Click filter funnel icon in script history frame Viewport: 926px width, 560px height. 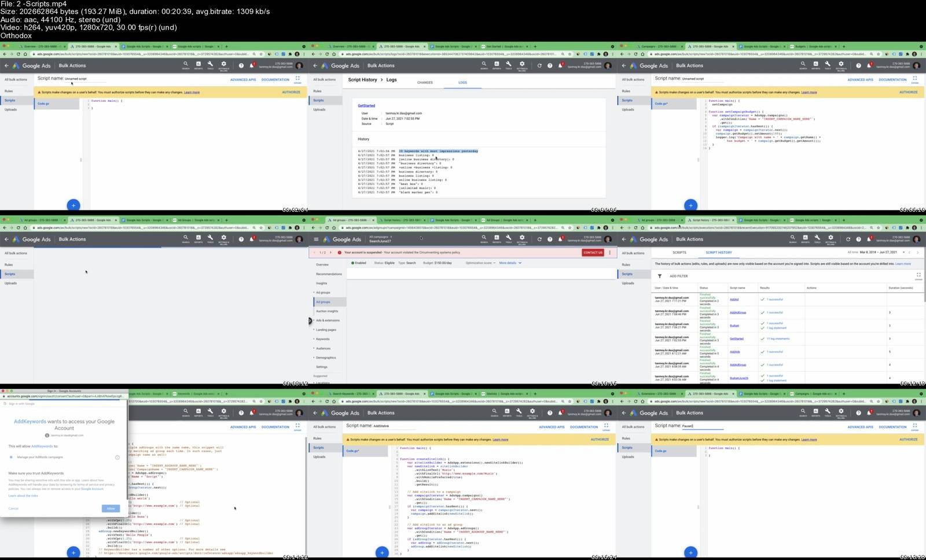click(x=659, y=276)
